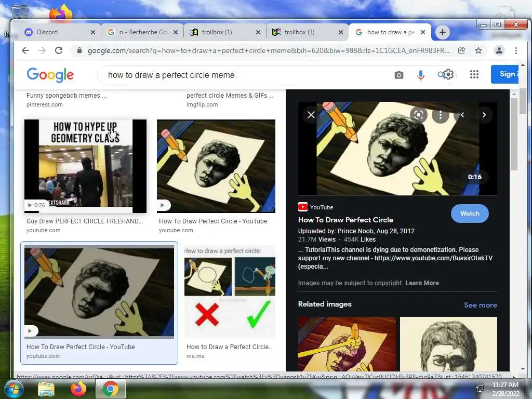Open Guy Draw PERFECT CIRCLE FREEHAND result
Viewport: 532px width, 399px height.
tap(85, 221)
